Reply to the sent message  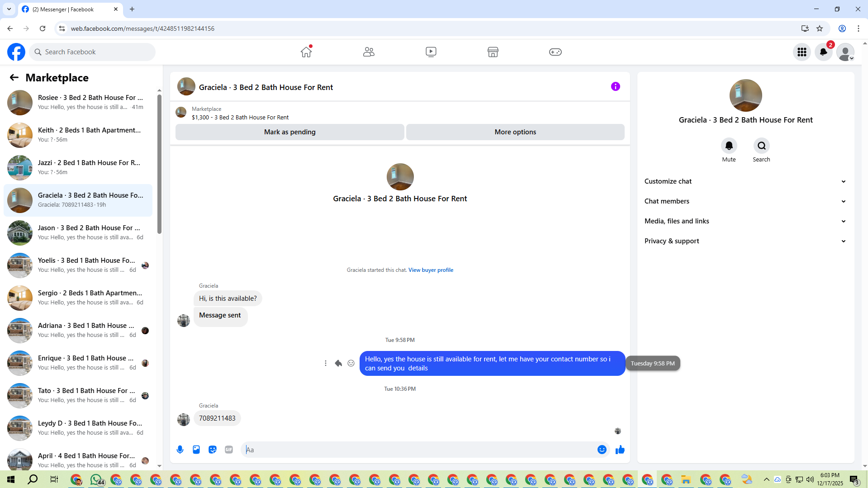click(338, 363)
